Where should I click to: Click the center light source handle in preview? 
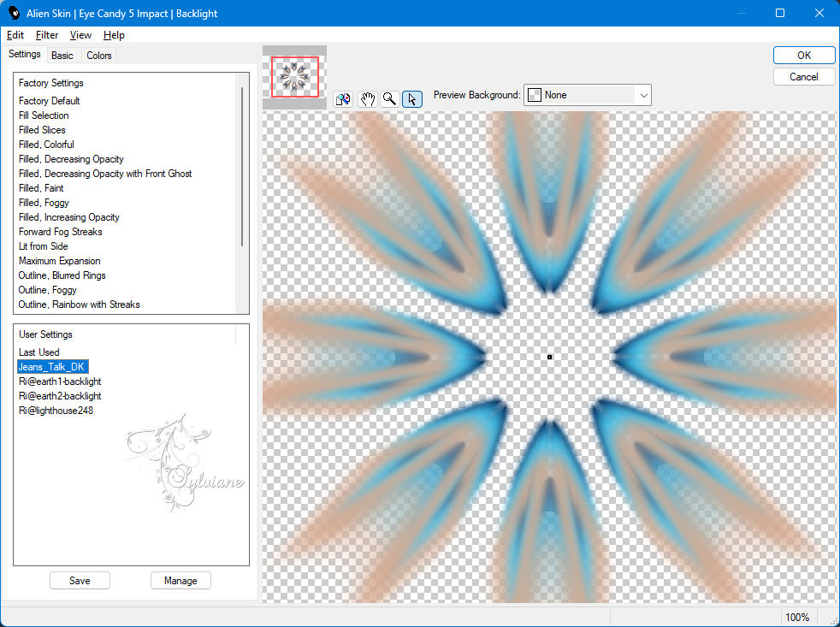[x=550, y=357]
